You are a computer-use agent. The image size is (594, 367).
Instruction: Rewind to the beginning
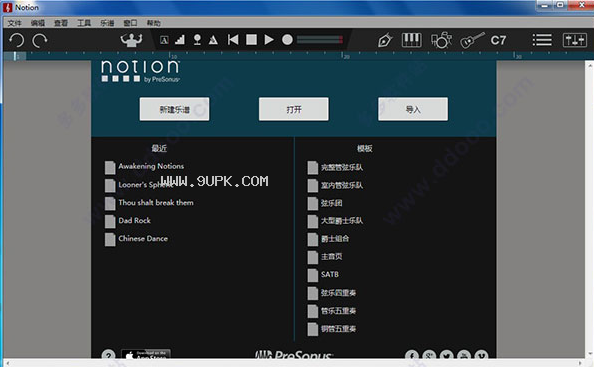click(x=233, y=39)
